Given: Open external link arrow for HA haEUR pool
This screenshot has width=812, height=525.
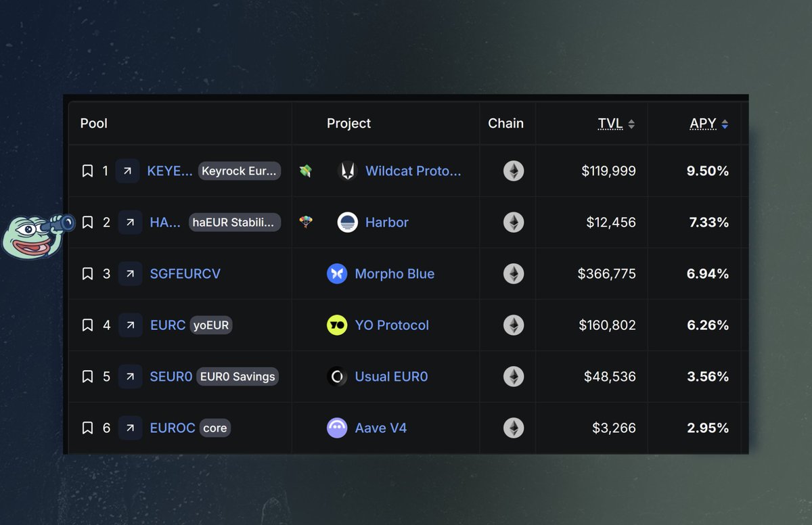Looking at the screenshot, I should pyautogui.click(x=130, y=223).
